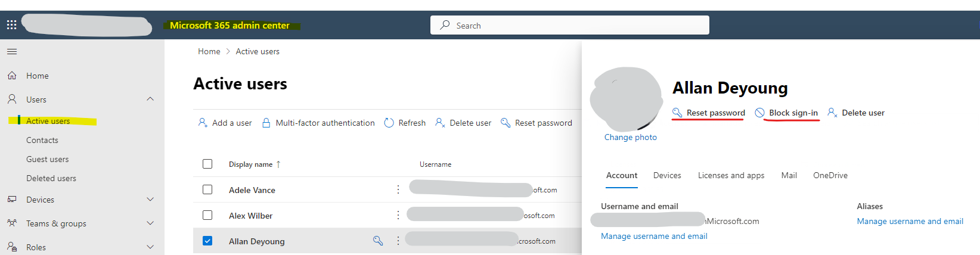Click the panel Delete user person icon

click(833, 113)
